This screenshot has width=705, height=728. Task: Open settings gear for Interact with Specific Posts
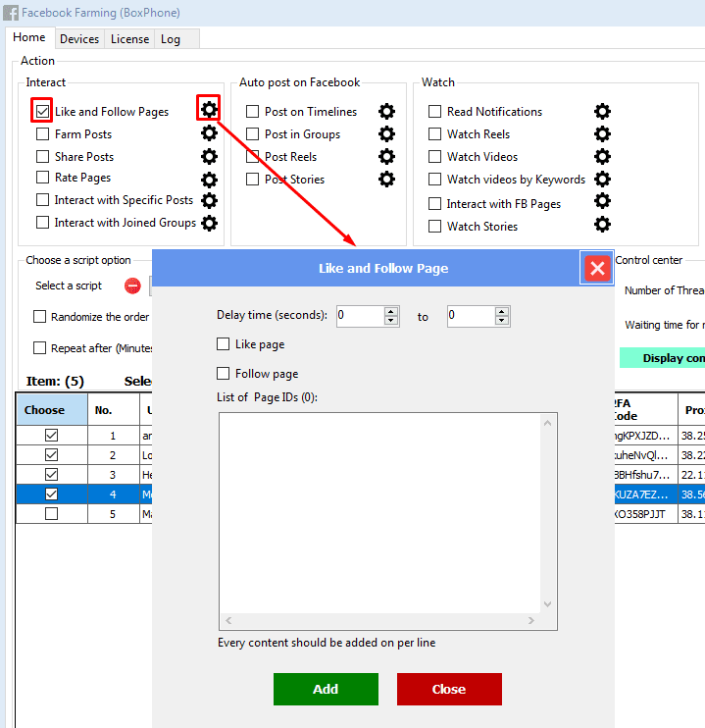[209, 200]
